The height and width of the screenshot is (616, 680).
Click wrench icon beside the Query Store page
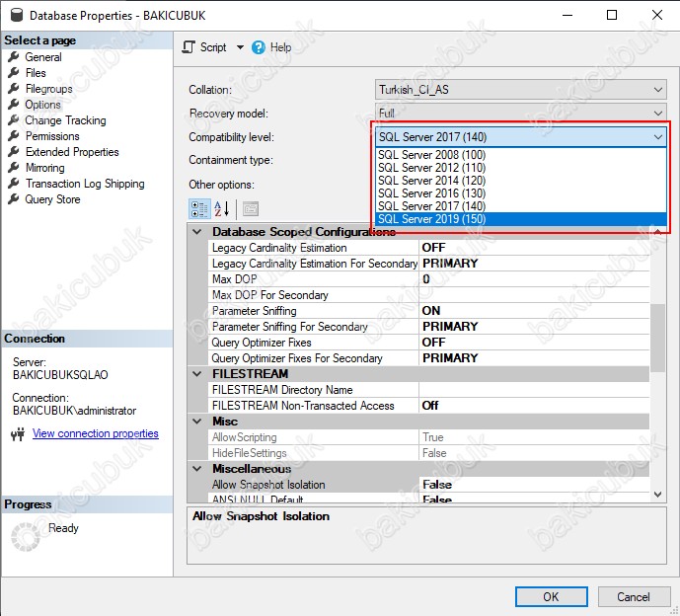point(14,199)
